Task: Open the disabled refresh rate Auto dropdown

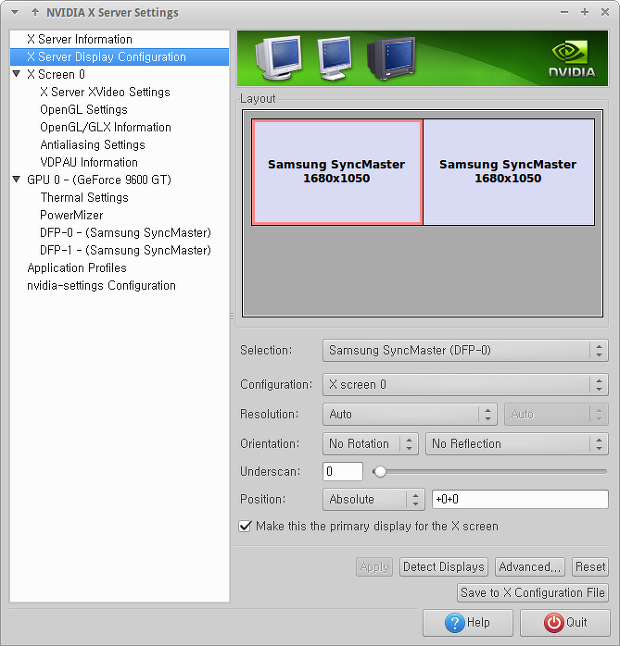Action: click(556, 414)
